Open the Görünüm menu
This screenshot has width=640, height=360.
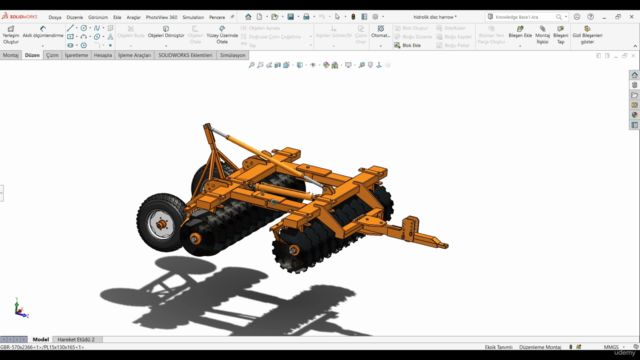(98, 17)
